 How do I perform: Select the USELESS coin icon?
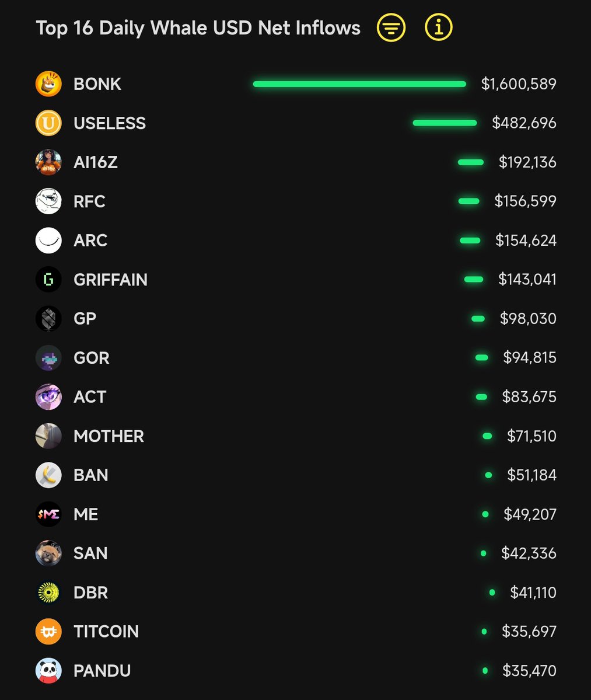tap(48, 123)
